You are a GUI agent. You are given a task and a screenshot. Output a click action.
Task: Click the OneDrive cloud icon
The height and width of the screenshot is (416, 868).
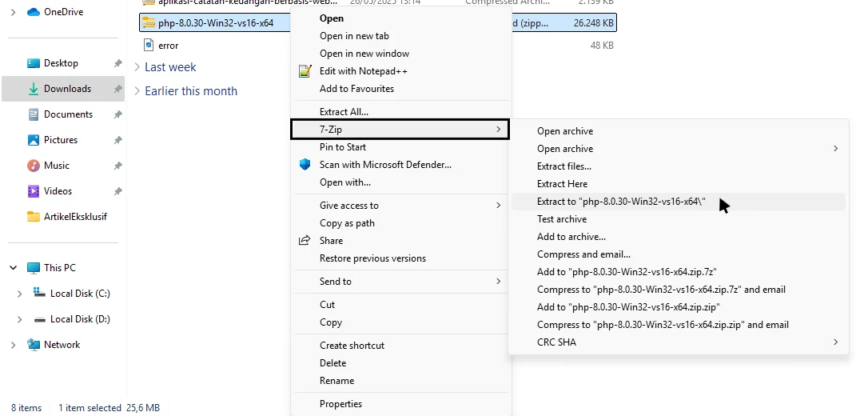pyautogui.click(x=34, y=12)
